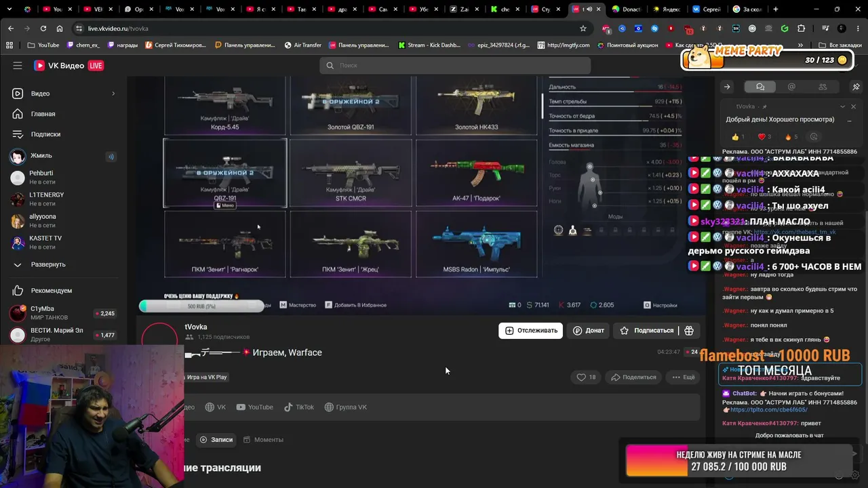Select the Золотой HK433 weapon card
This screenshot has height=488, width=868.
tap(476, 104)
